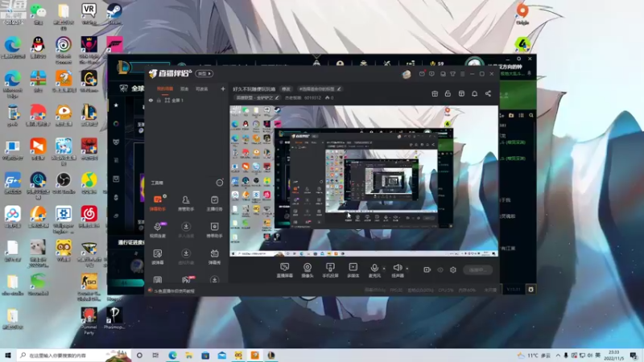The height and width of the screenshot is (362, 644).
Task: Click the funnel-shaped icon in title bar
Action: point(452,74)
